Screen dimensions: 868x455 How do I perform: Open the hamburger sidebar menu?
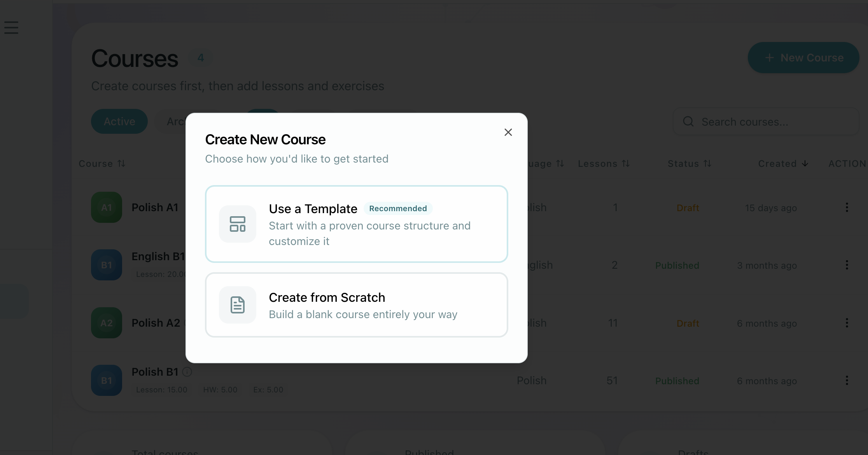tap(11, 28)
